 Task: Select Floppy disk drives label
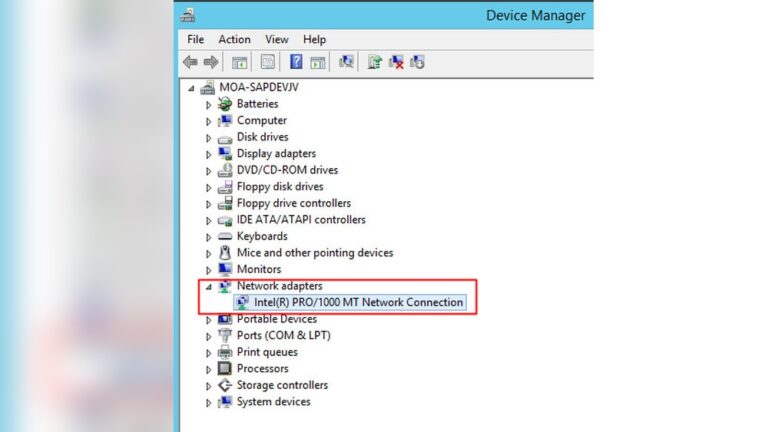coord(280,187)
